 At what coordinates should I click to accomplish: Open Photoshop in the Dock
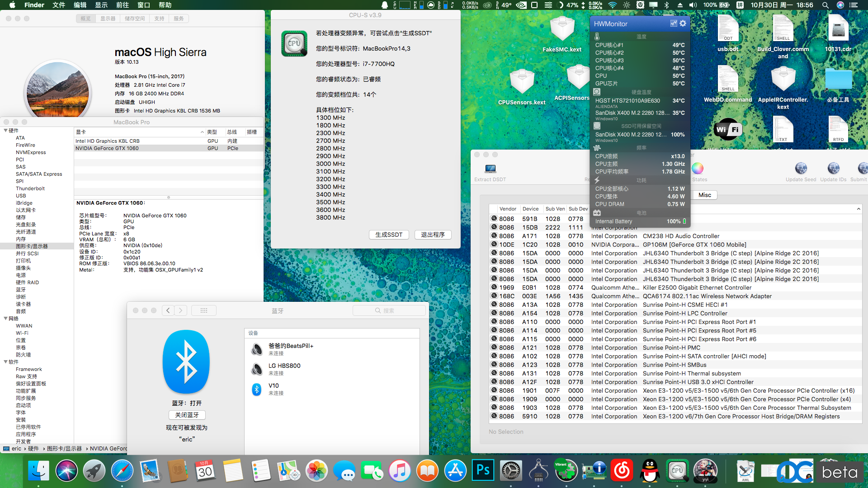(x=483, y=471)
